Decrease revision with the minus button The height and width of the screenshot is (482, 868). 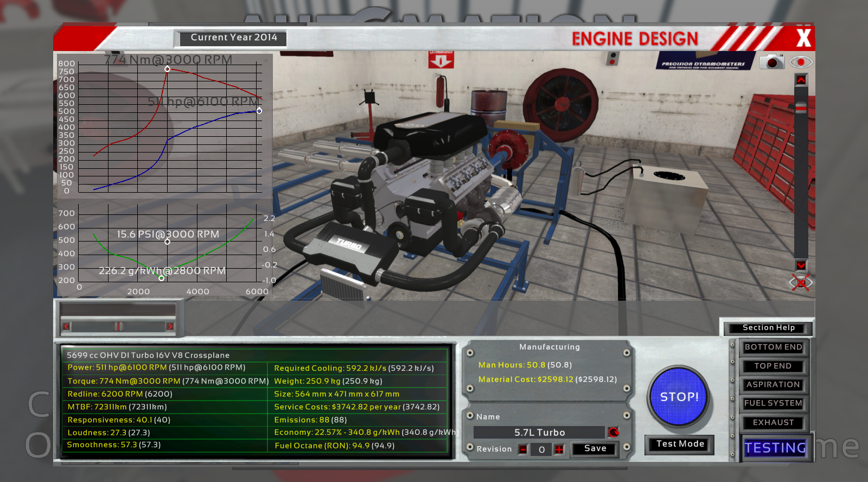(x=523, y=449)
